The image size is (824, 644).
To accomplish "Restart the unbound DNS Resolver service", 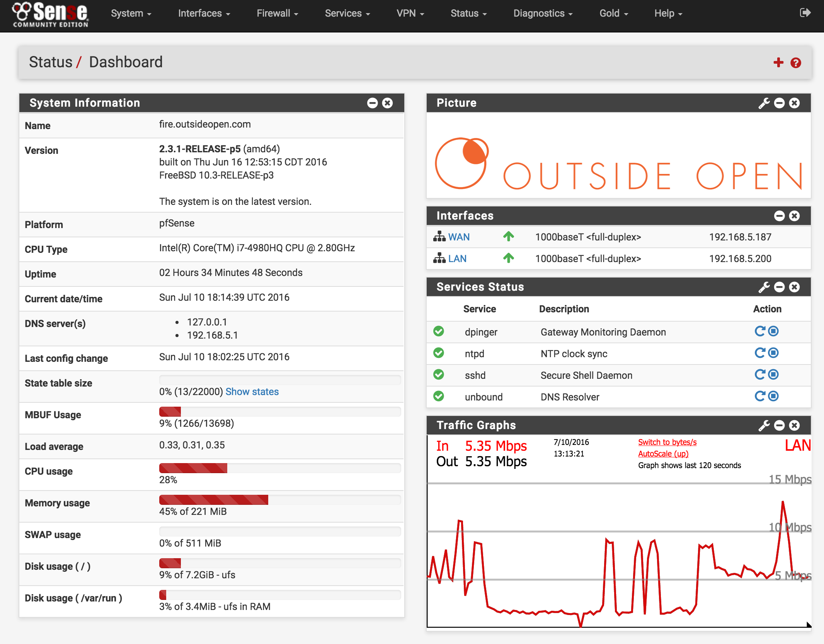I will (759, 396).
